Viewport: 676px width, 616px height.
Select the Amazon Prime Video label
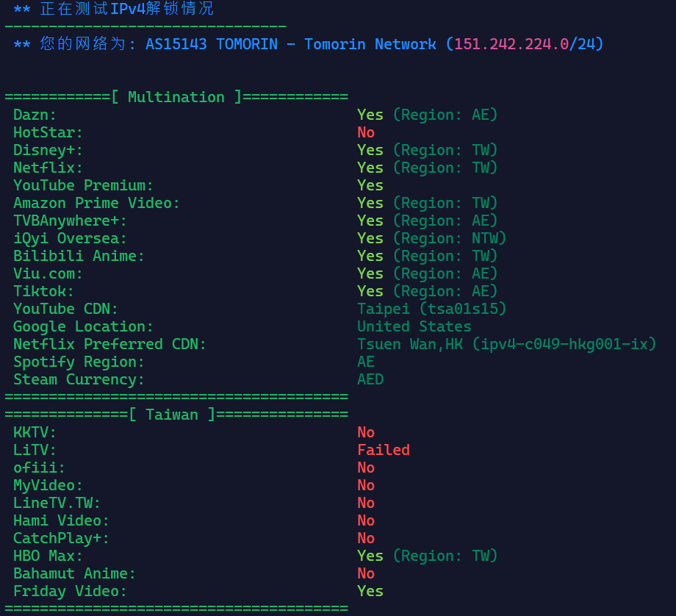point(96,203)
